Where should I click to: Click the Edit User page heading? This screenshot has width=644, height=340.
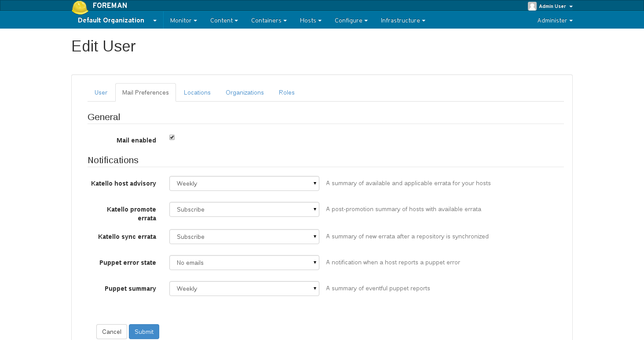(x=104, y=46)
